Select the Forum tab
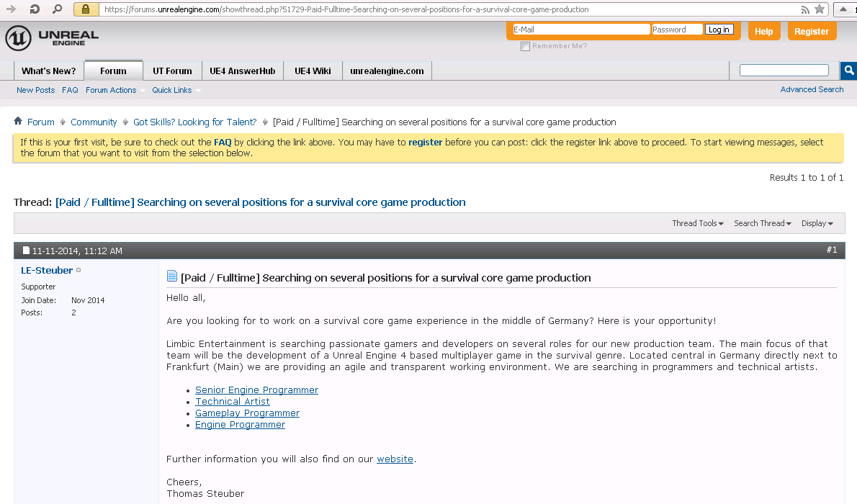Viewport: 857px width, 504px height. (113, 71)
